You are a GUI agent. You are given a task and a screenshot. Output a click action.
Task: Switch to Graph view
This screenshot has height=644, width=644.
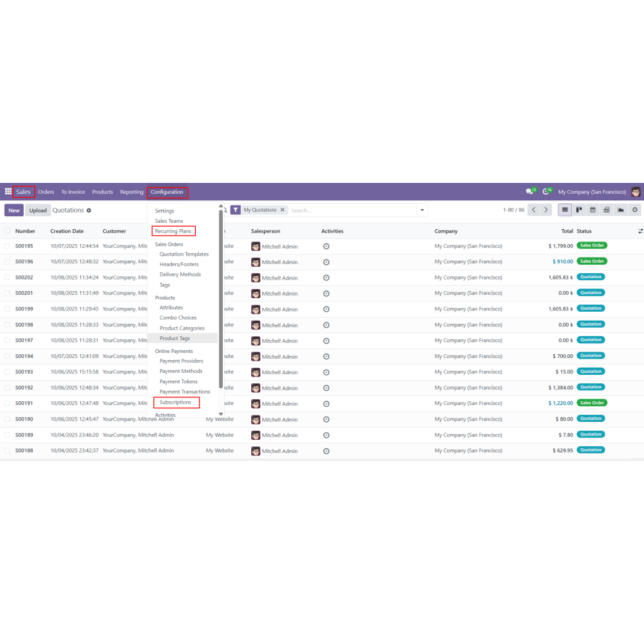click(621, 210)
